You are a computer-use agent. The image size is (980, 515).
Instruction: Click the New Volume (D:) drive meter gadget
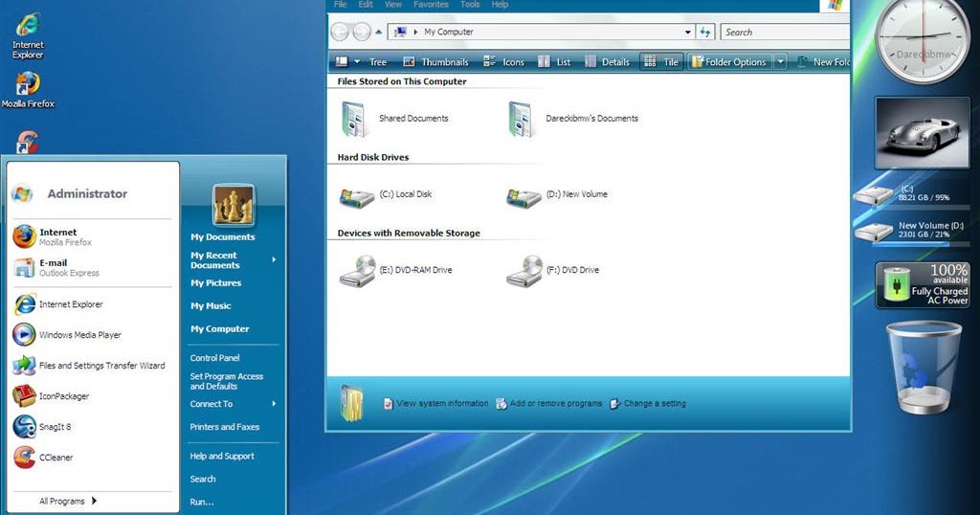[912, 232]
